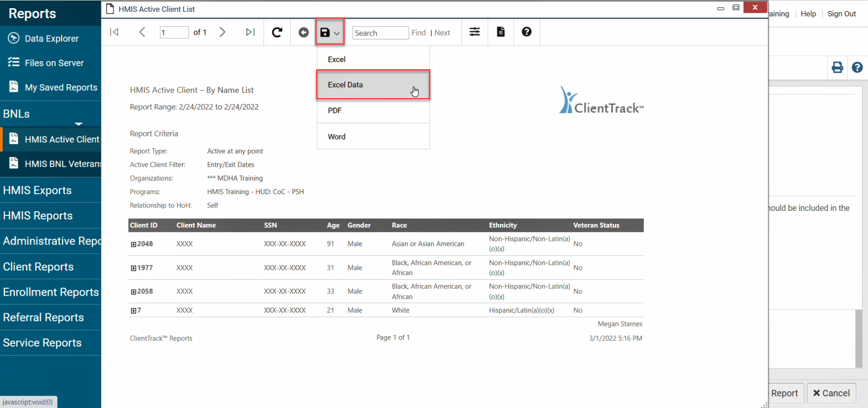The height and width of the screenshot is (408, 868).
Task: Expand client row 1977
Action: [133, 268]
